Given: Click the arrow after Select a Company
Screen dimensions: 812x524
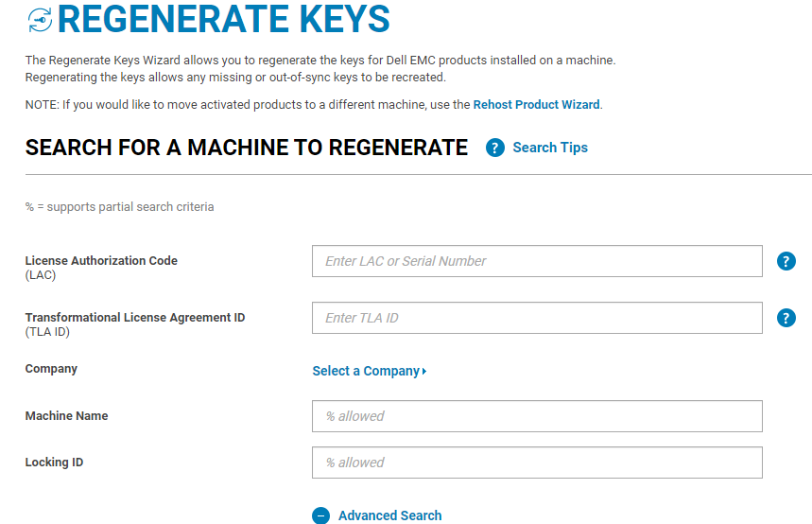Looking at the screenshot, I should tap(424, 372).
